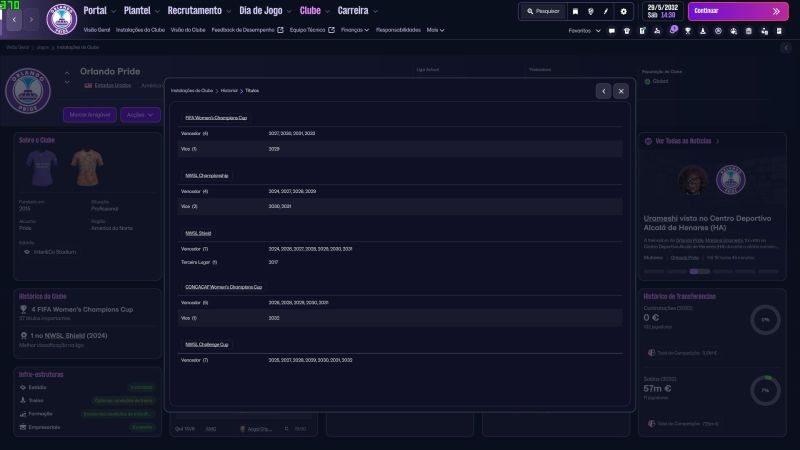Image resolution: width=800 pixels, height=450 pixels.
Task: Go back with navigation arrow
Action: pos(14,19)
